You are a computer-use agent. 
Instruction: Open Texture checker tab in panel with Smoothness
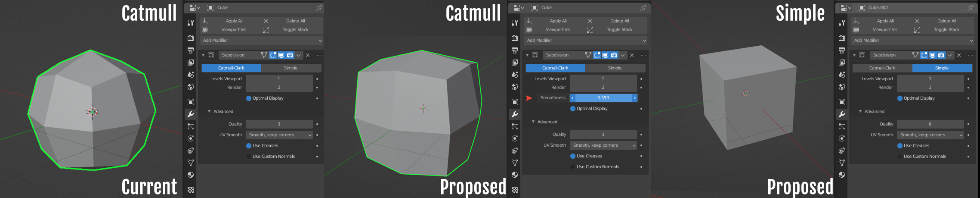tap(515, 190)
